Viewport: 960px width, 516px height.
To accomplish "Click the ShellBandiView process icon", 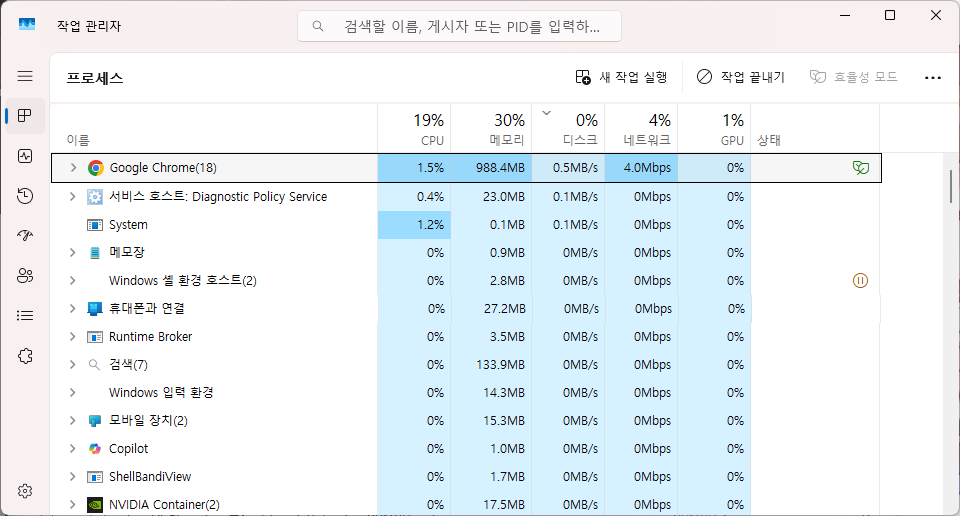I will click(95, 477).
